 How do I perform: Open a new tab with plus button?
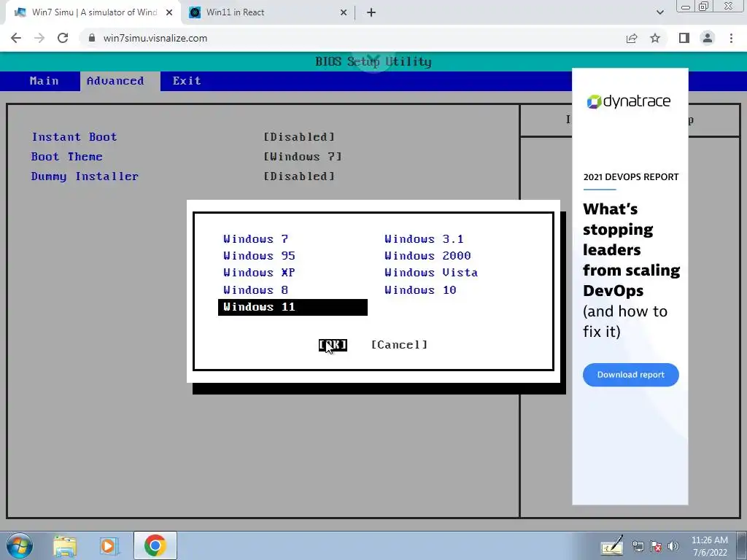coord(371,13)
